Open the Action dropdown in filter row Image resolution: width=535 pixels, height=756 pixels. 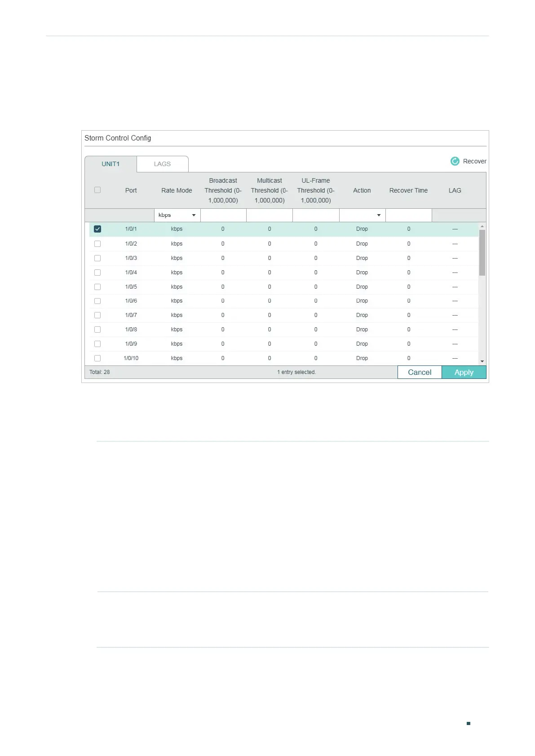pos(362,215)
